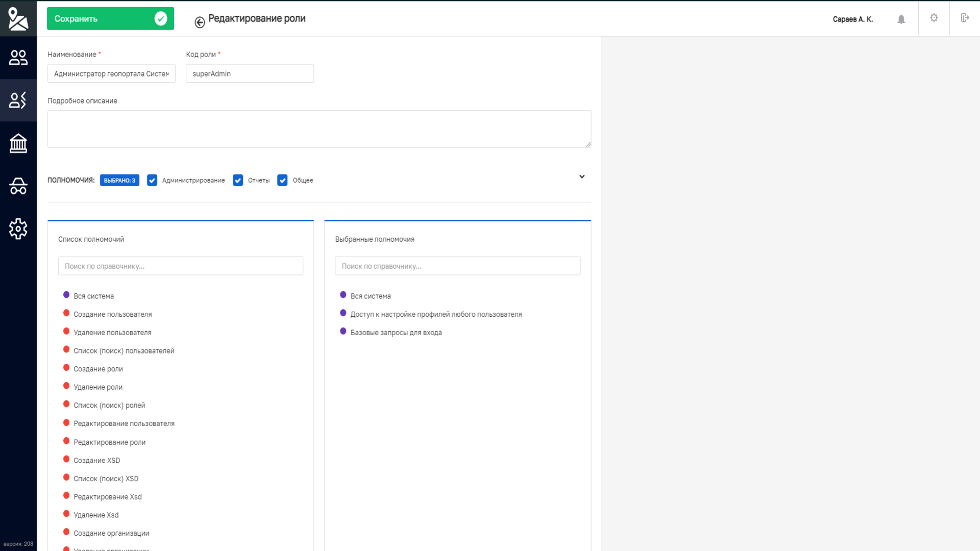Select Список (поиск) пользователей permission

[x=124, y=351]
